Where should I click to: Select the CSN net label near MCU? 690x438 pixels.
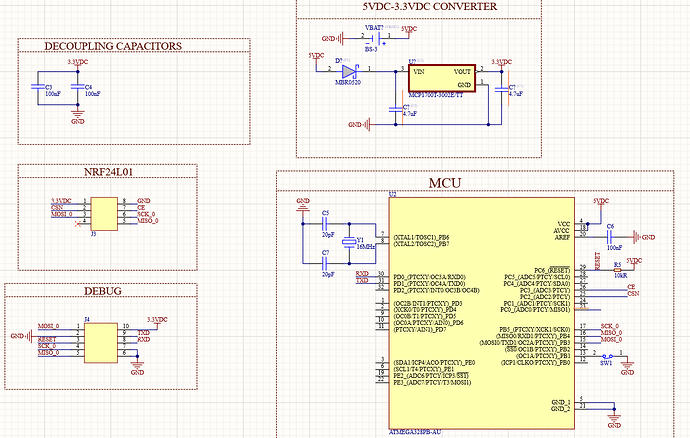[633, 294]
